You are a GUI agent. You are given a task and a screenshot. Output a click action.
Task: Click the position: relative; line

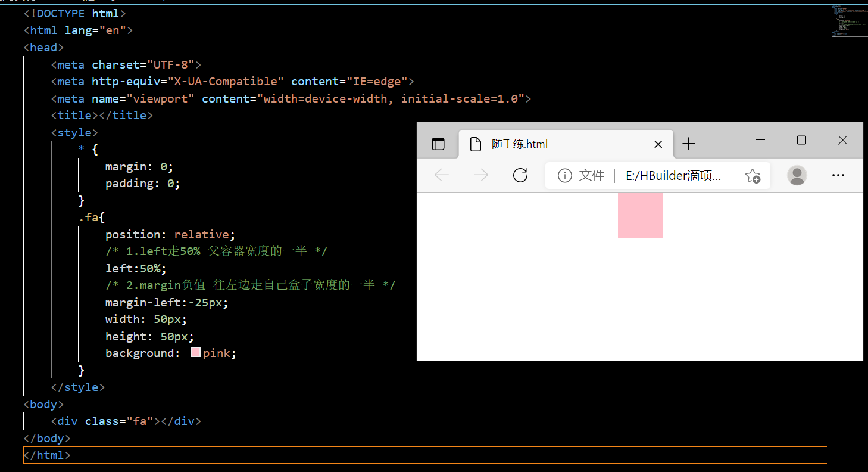point(170,234)
